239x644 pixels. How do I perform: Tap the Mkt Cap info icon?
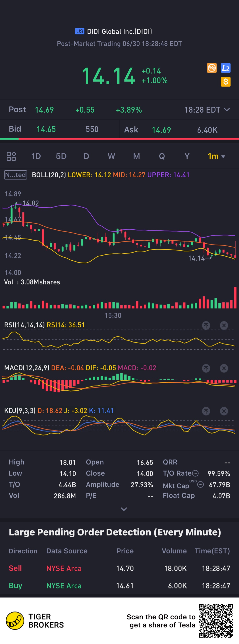click(201, 484)
